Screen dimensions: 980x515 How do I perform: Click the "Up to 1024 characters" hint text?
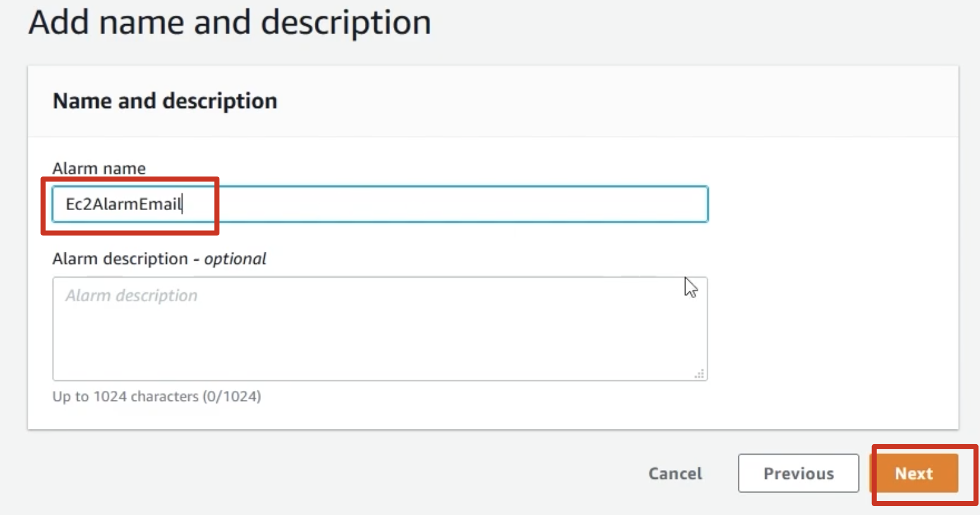(x=126, y=397)
